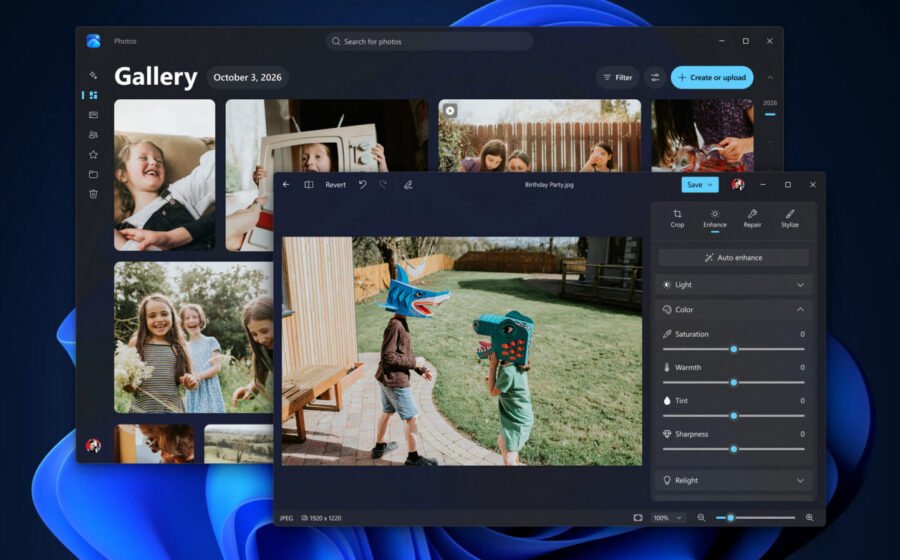Expand the Relight section
Image resolution: width=900 pixels, height=560 pixels.
coord(734,480)
